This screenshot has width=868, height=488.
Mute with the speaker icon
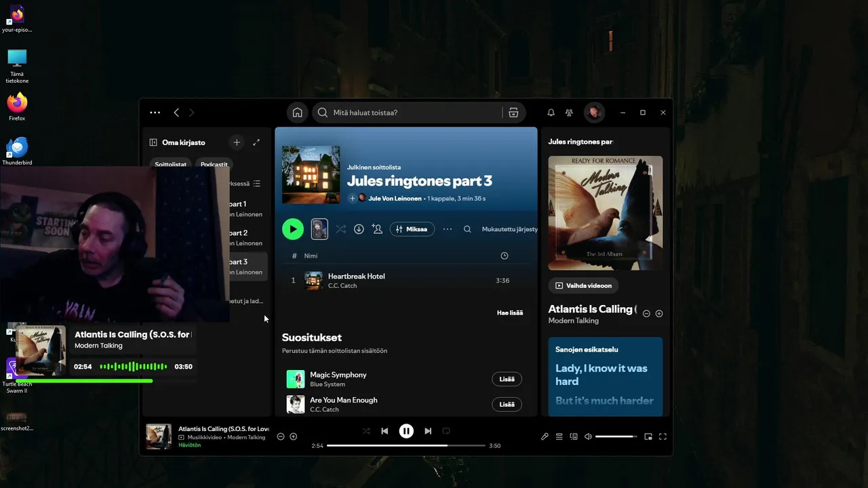pos(588,436)
